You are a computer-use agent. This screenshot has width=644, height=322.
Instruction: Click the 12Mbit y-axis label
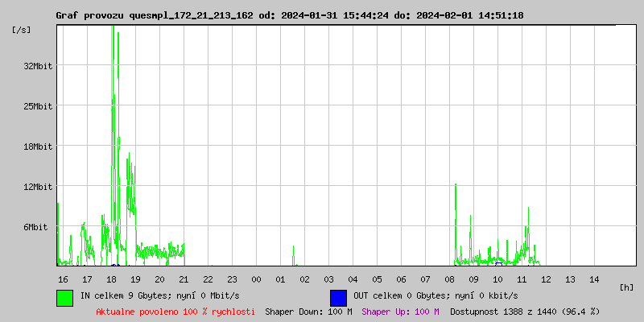38,187
